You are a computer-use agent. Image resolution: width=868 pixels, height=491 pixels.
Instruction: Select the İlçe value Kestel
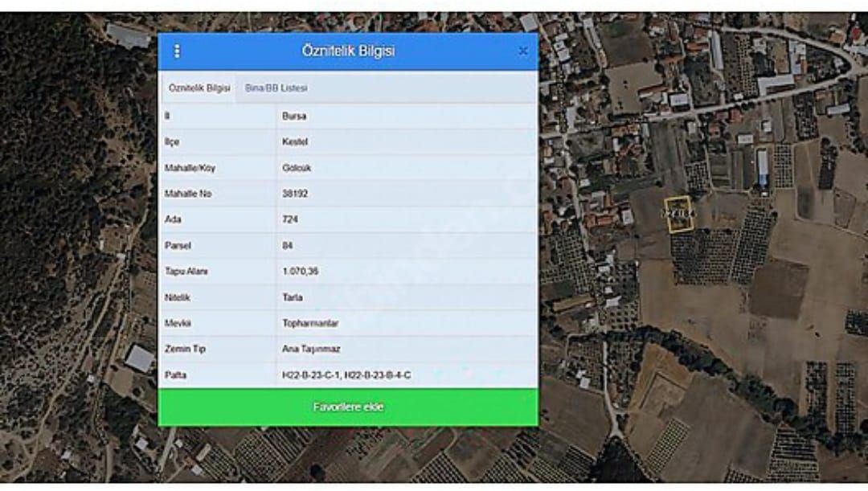[x=294, y=141]
